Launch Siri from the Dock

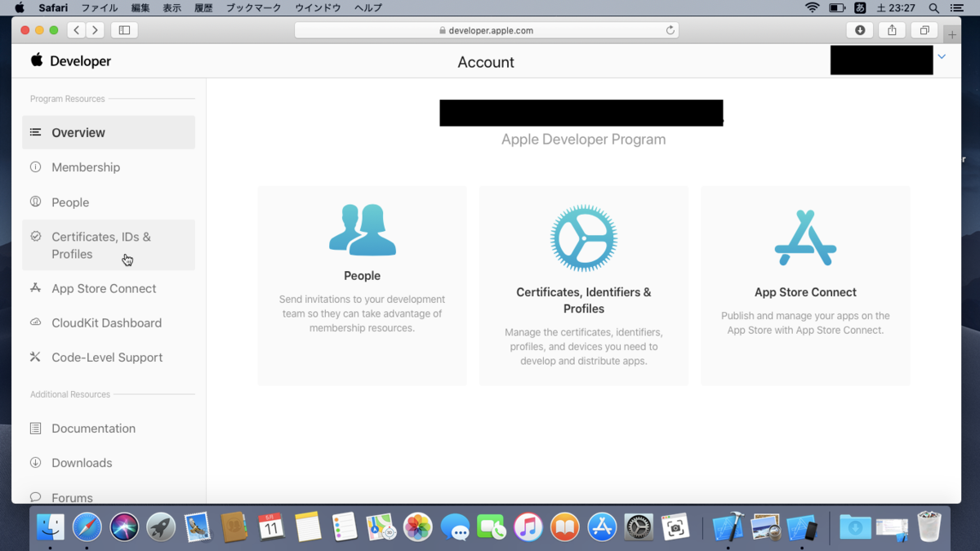pyautogui.click(x=124, y=527)
